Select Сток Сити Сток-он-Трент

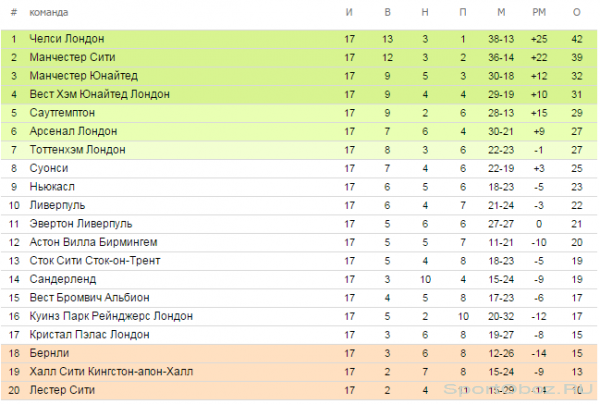[95, 261]
